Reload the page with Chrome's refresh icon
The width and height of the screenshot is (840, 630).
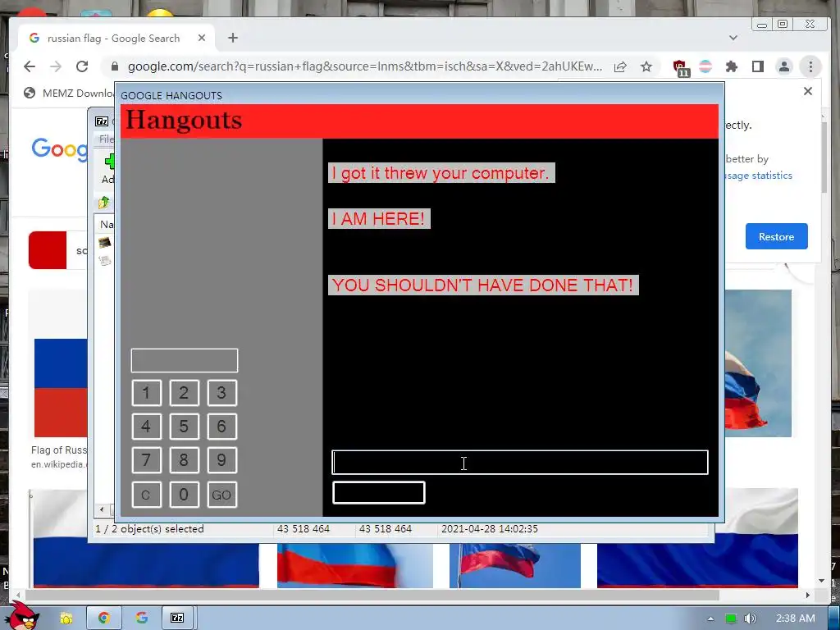click(82, 66)
